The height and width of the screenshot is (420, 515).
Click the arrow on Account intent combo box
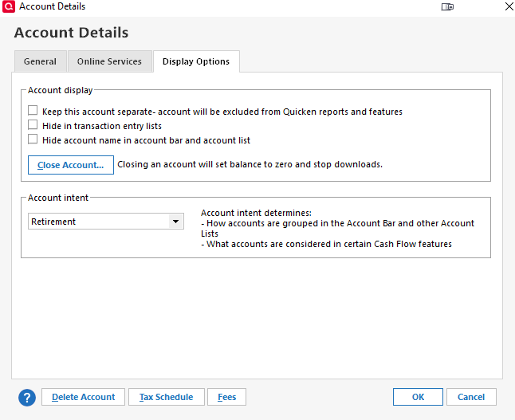(176, 222)
